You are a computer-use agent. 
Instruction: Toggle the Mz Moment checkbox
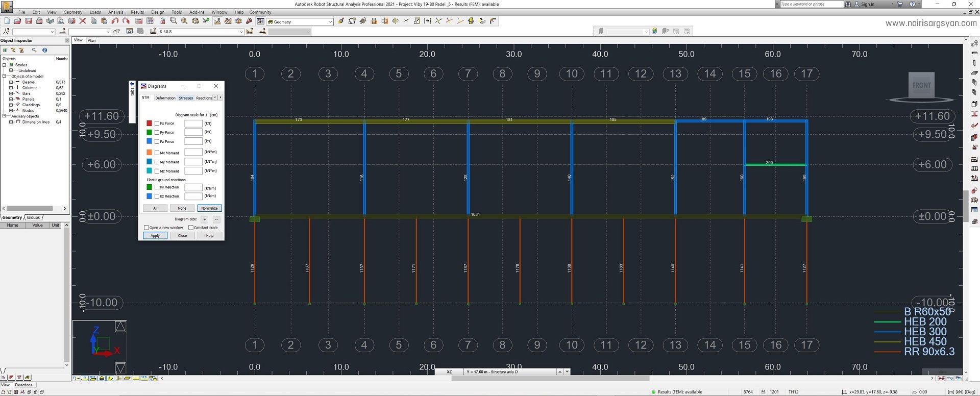[x=157, y=171]
